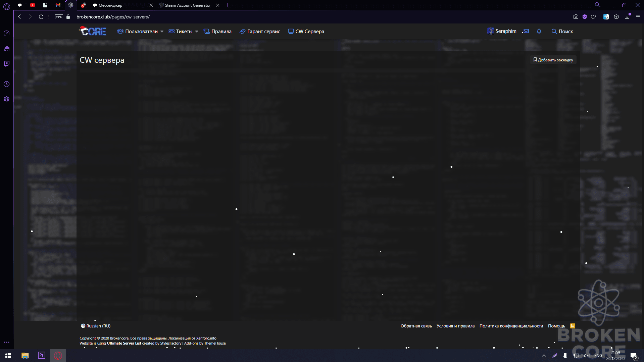The height and width of the screenshot is (362, 644).
Task: Open the ad blocker shield icon
Action: [x=585, y=17]
